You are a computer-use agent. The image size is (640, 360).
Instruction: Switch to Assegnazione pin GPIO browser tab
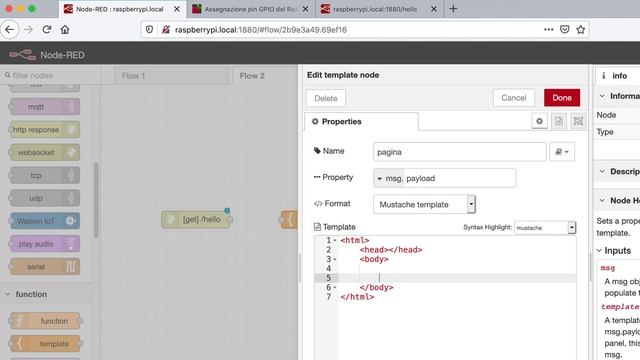coord(250,9)
